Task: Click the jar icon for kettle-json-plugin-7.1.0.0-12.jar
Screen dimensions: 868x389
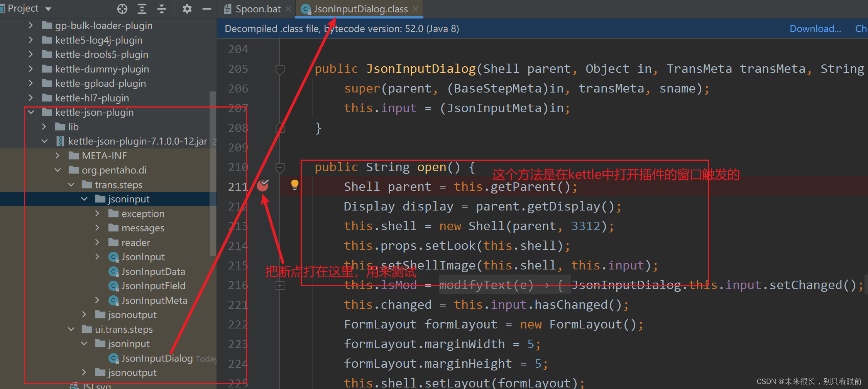Action: (x=60, y=141)
